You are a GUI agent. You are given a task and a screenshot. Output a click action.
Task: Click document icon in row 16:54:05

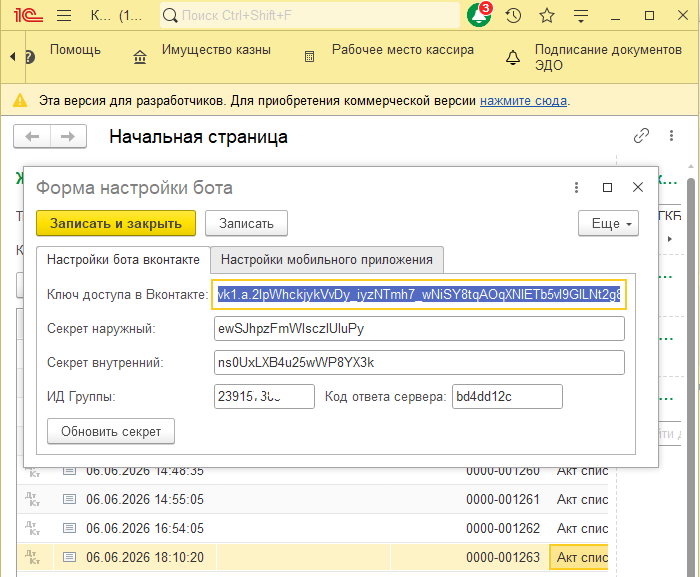69,528
